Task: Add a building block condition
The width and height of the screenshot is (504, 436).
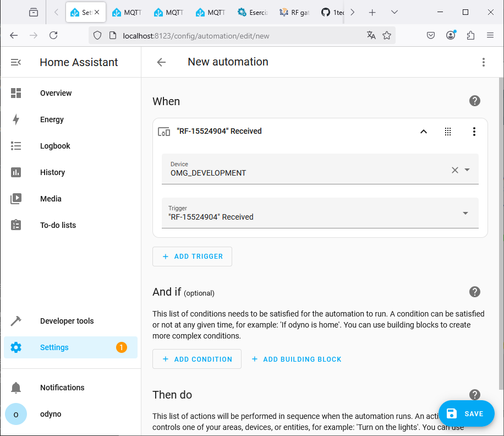Action: [297, 359]
